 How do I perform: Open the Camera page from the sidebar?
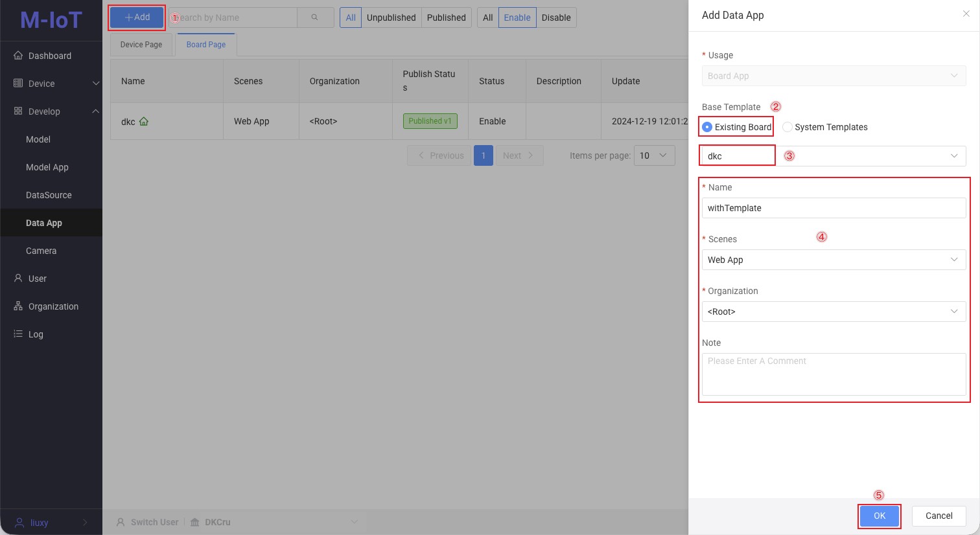point(41,251)
